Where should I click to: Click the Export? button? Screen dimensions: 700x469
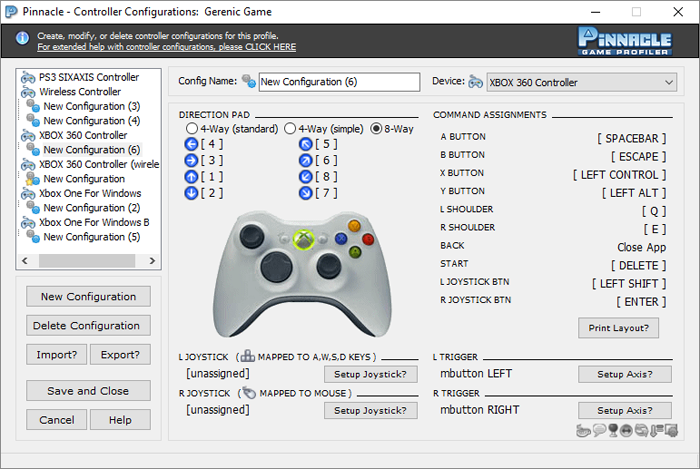pos(120,355)
